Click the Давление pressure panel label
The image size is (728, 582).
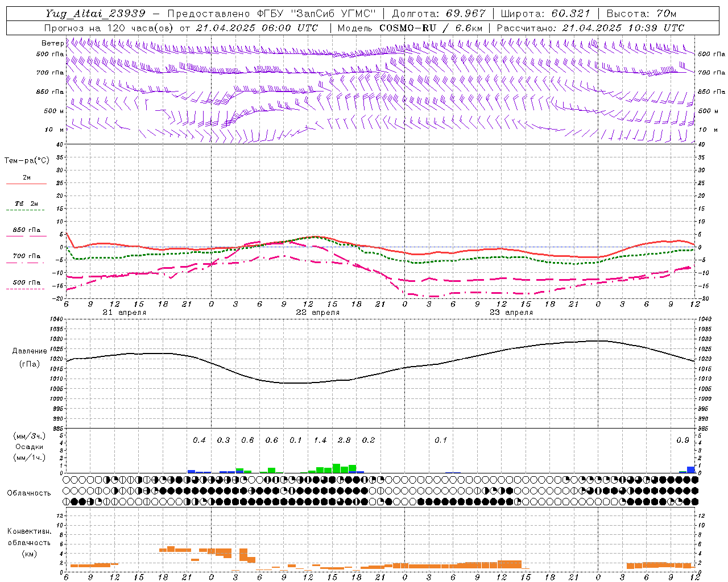(x=30, y=351)
